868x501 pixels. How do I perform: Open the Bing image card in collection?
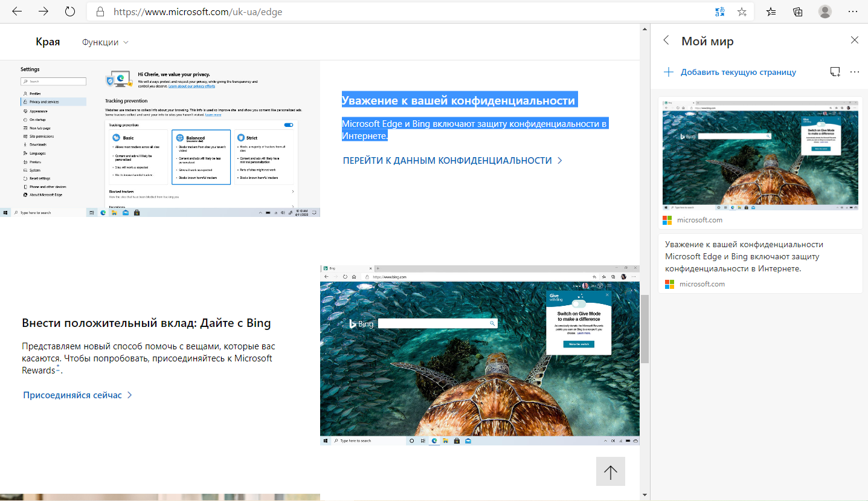760,163
